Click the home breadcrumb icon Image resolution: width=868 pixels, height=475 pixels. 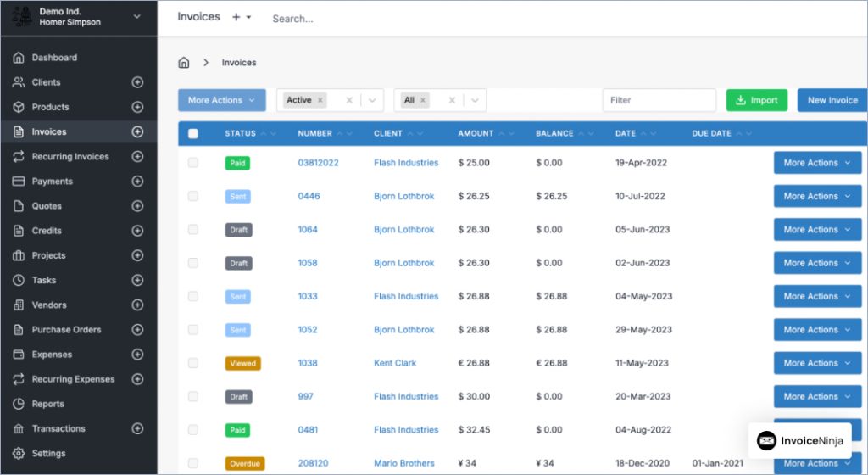coord(184,63)
